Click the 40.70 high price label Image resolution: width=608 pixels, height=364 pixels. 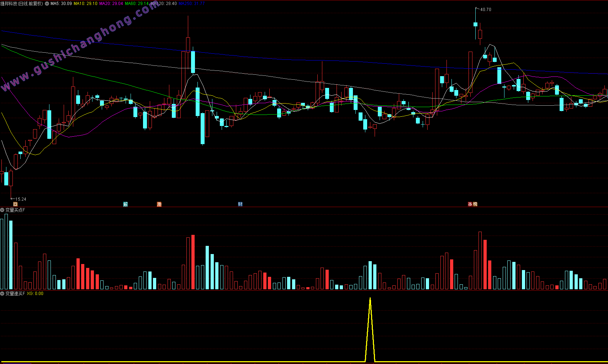[x=486, y=10]
